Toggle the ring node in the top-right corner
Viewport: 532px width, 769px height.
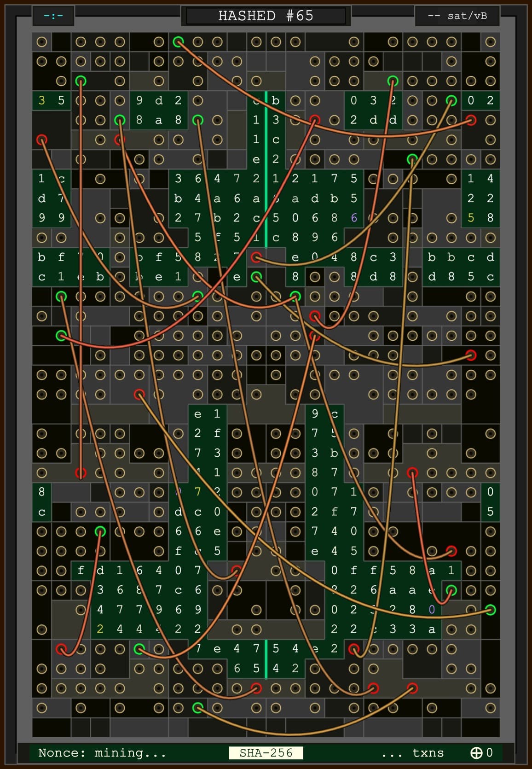tap(491, 42)
